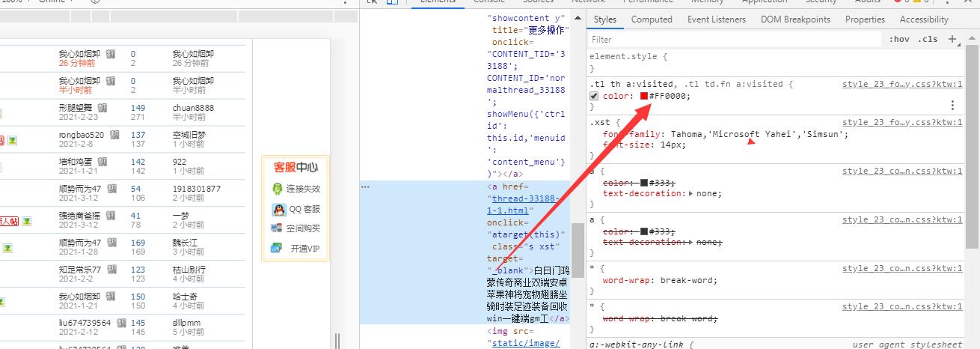Click reply count 54
This screenshot has height=349, width=980.
tap(135, 189)
